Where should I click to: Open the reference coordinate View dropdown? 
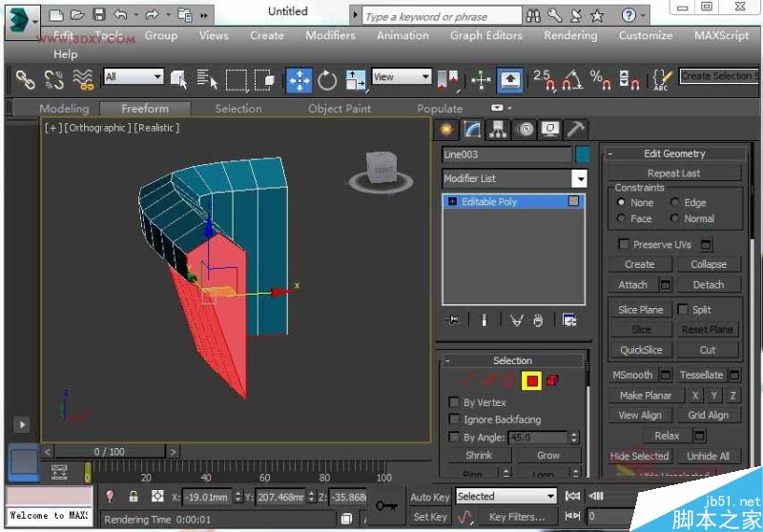click(402, 77)
